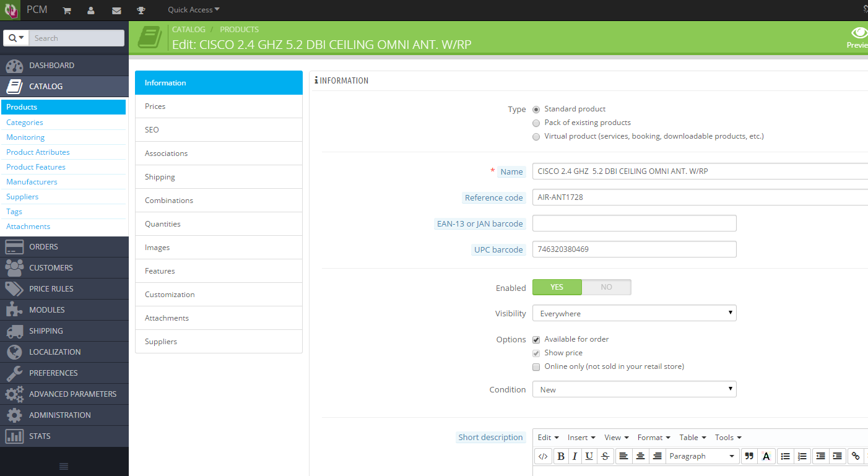Open Manufacturers in catalog submenu
The image size is (868, 476).
click(32, 182)
